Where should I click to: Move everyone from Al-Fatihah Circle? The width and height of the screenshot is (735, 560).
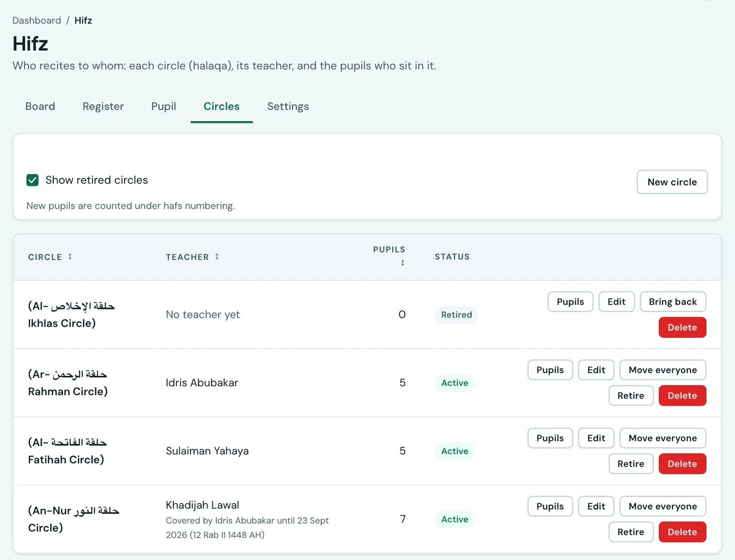click(663, 438)
